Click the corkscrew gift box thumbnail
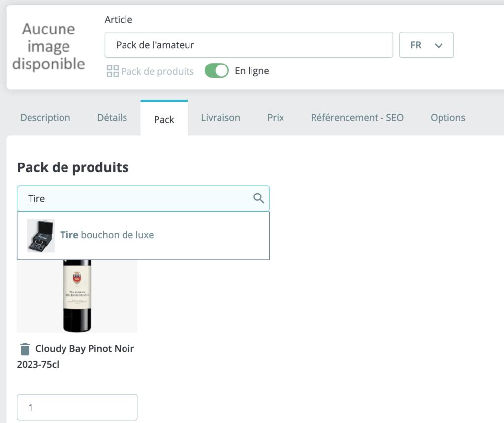Image resolution: width=504 pixels, height=423 pixels. 41,235
